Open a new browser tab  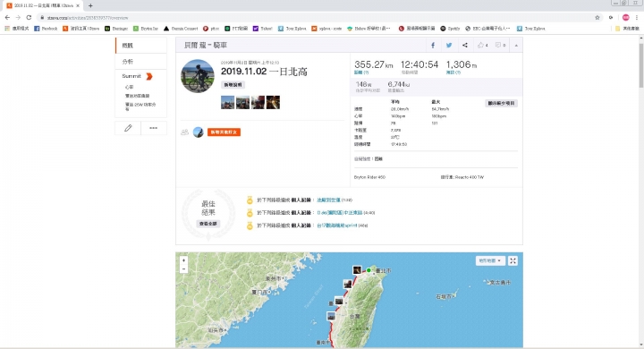click(x=90, y=5)
